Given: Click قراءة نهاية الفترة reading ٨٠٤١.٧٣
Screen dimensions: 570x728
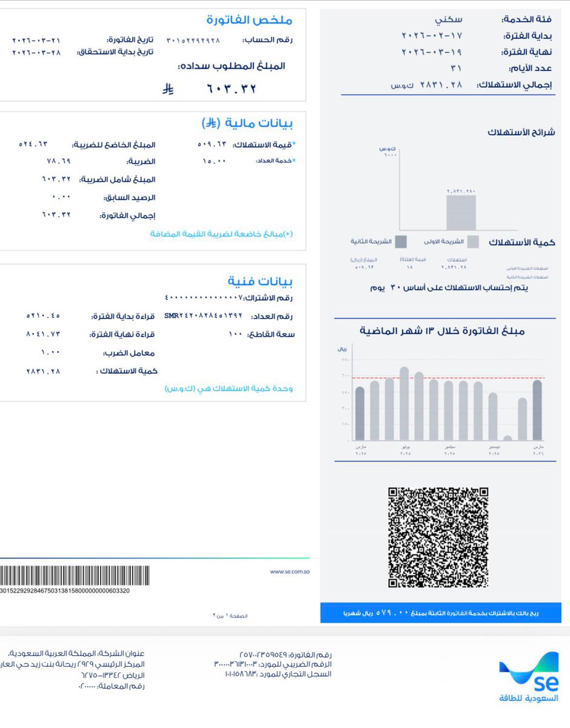Looking at the screenshot, I should coord(43,334).
